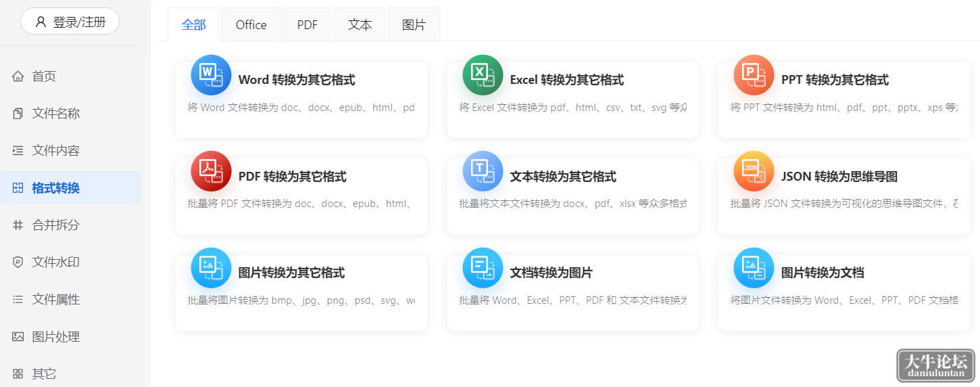The image size is (980, 387).
Task: Click the icon beside 文件名称
Action: click(x=18, y=114)
